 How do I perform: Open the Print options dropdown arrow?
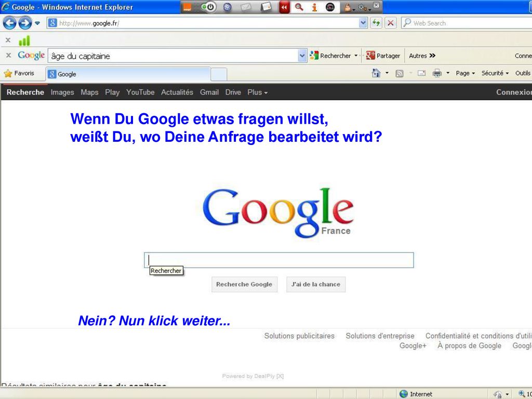pyautogui.click(x=448, y=73)
